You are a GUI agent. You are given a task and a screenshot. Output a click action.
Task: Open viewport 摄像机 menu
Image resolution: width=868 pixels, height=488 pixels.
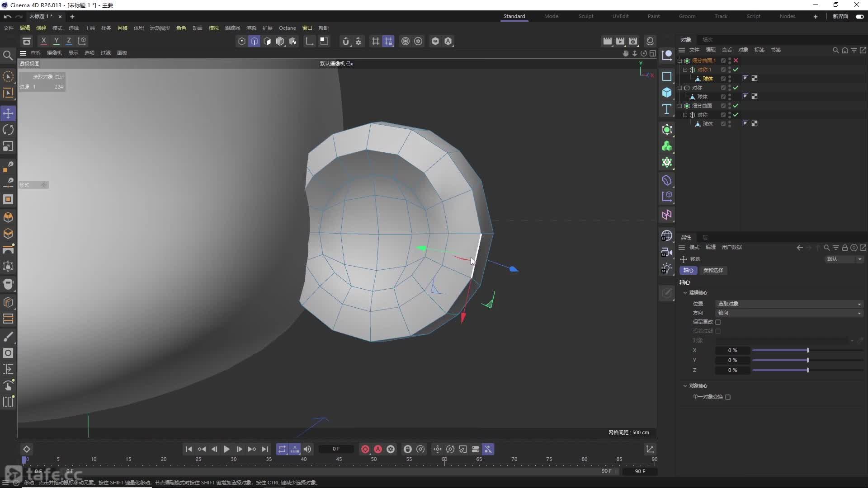54,53
